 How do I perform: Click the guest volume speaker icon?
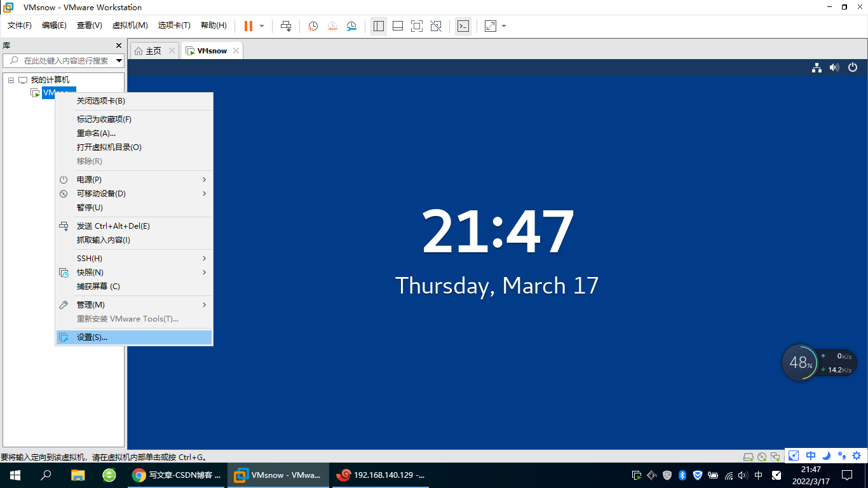834,68
